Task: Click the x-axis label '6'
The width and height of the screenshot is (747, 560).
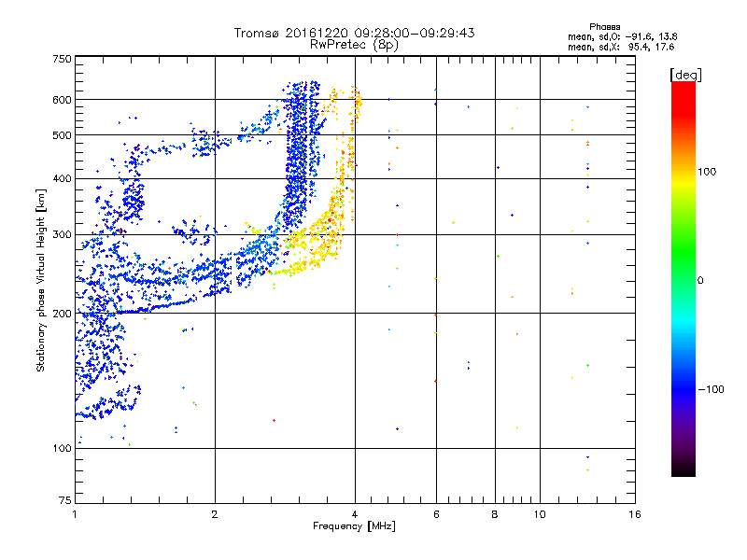Action: point(436,514)
